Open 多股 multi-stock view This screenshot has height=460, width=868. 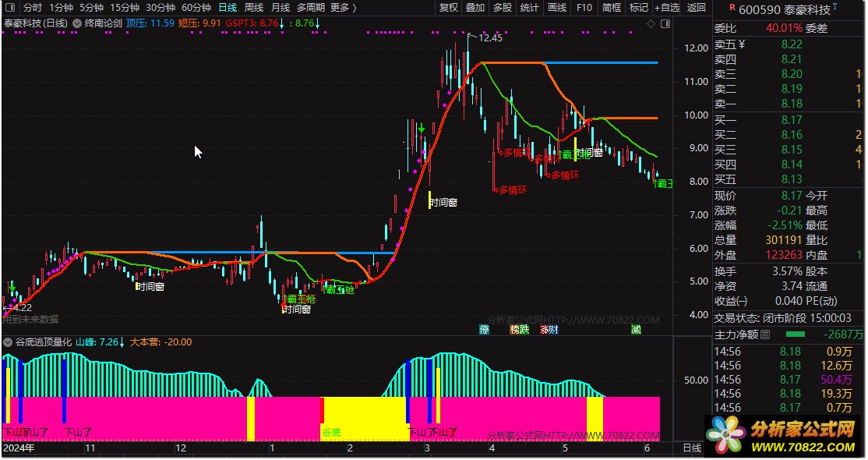[x=503, y=8]
